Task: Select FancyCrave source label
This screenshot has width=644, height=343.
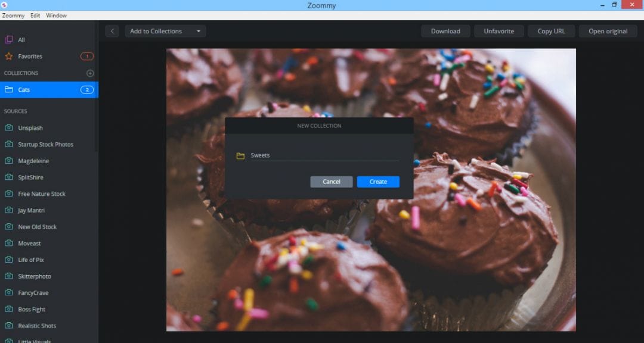Action: coord(33,292)
